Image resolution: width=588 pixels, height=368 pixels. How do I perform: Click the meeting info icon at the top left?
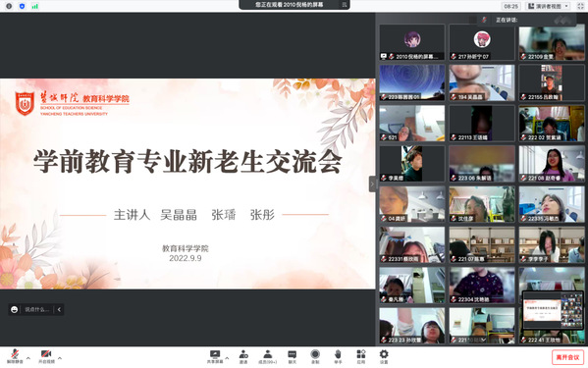(x=9, y=6)
